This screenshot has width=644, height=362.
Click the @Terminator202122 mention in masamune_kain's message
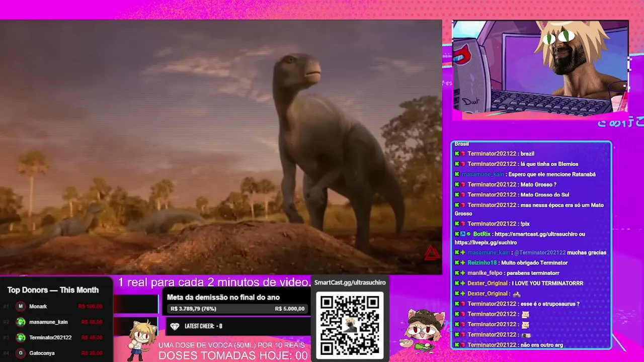click(x=540, y=252)
